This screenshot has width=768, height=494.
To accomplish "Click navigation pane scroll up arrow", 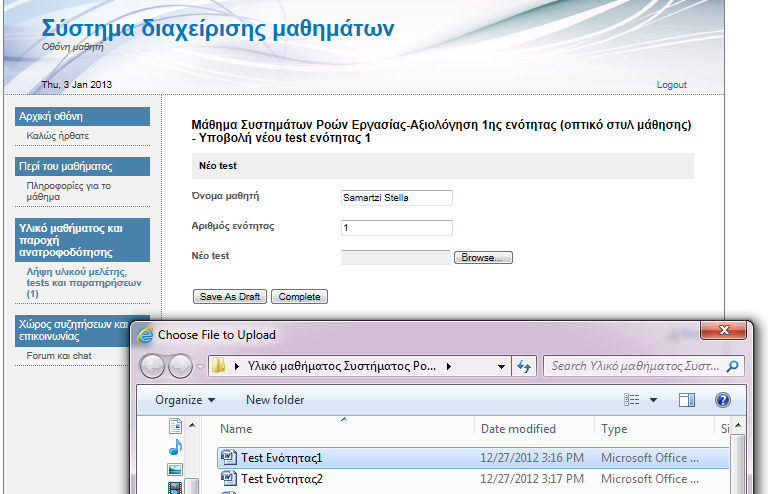I will 192,425.
